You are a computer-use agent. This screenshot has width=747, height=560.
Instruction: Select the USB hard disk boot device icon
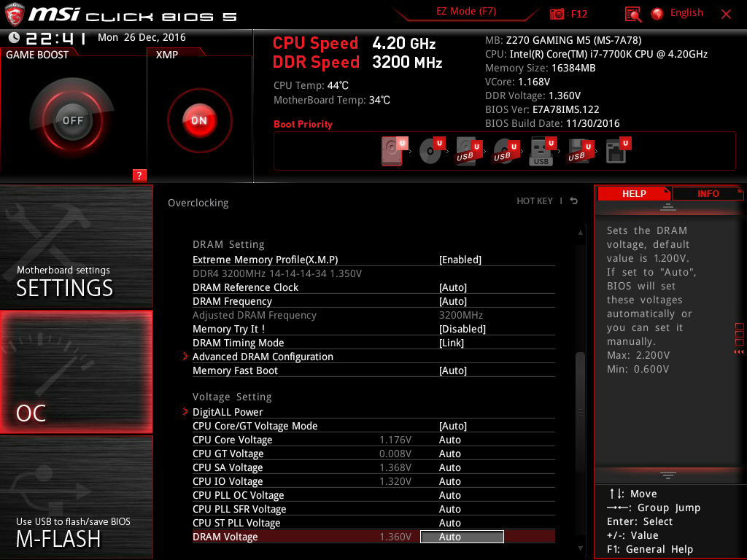tap(469, 152)
